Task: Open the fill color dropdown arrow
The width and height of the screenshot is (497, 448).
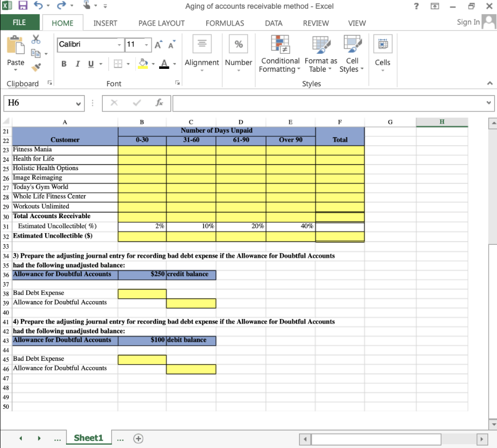Action: click(x=153, y=64)
